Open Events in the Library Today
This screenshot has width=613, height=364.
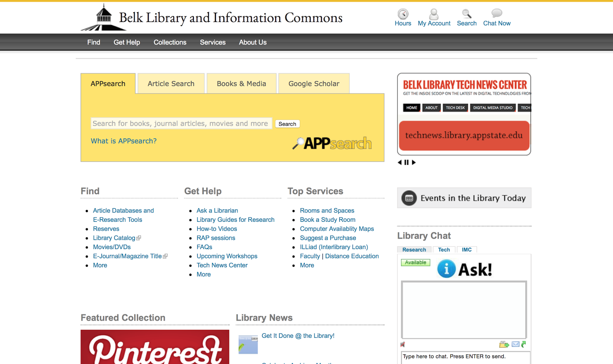click(464, 198)
